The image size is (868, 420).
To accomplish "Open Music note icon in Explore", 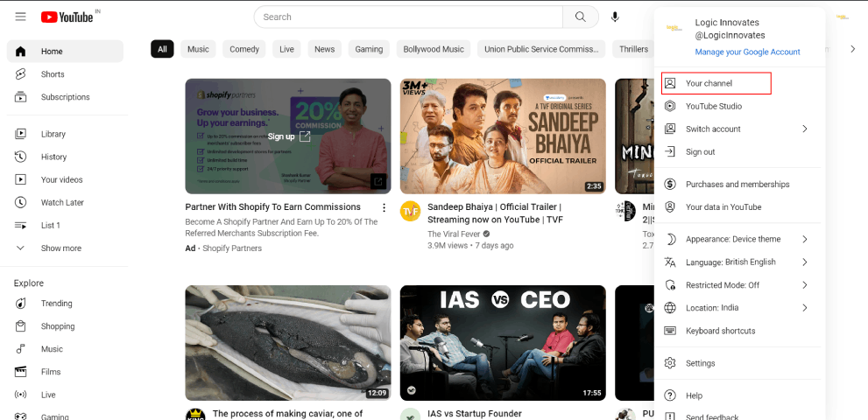I will click(20, 348).
